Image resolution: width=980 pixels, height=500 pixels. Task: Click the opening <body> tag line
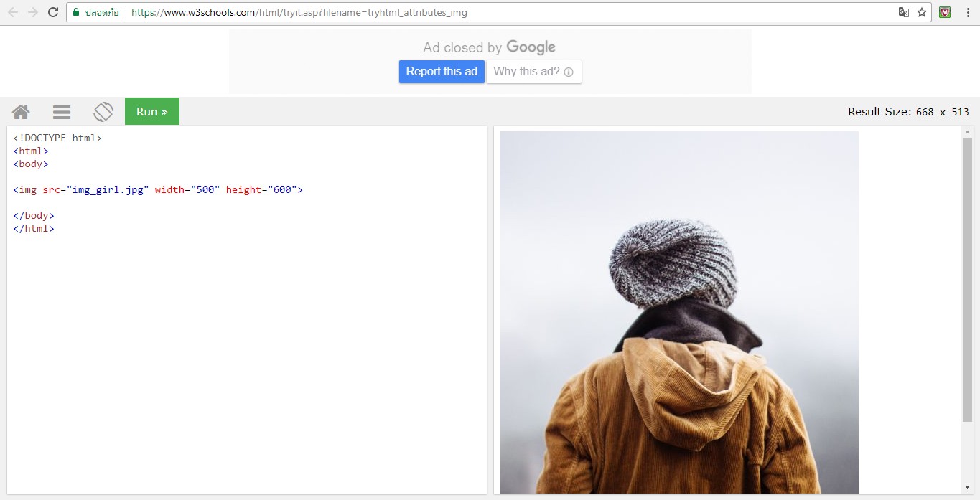[x=31, y=164]
